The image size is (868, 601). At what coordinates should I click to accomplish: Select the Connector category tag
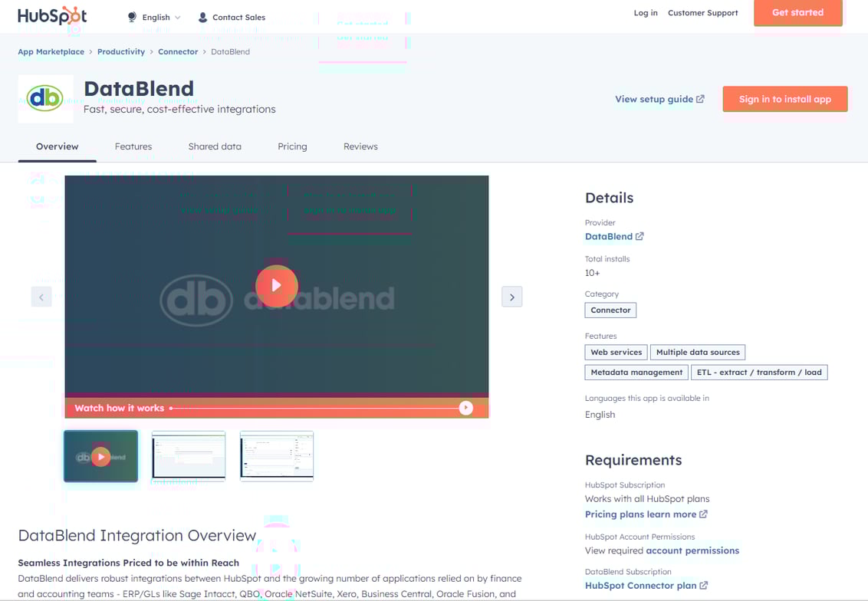[610, 310]
